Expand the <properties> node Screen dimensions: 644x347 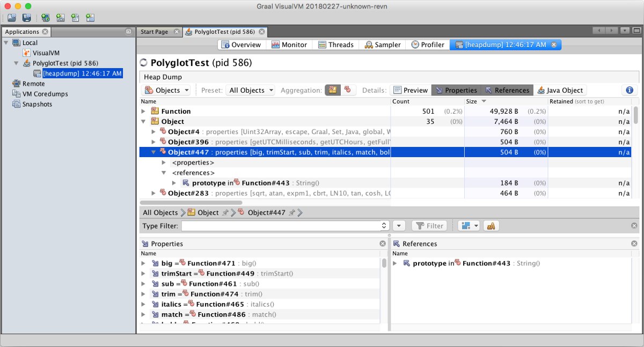tap(164, 163)
